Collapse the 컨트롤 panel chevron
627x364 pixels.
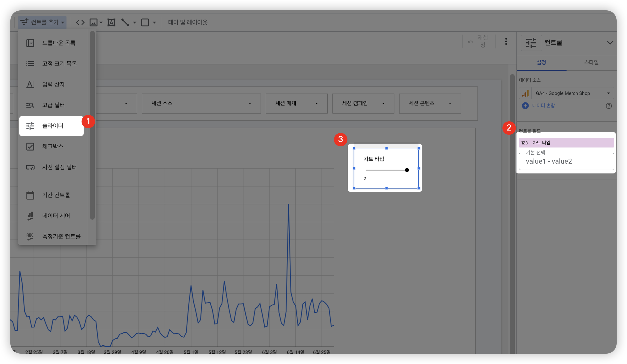point(610,43)
